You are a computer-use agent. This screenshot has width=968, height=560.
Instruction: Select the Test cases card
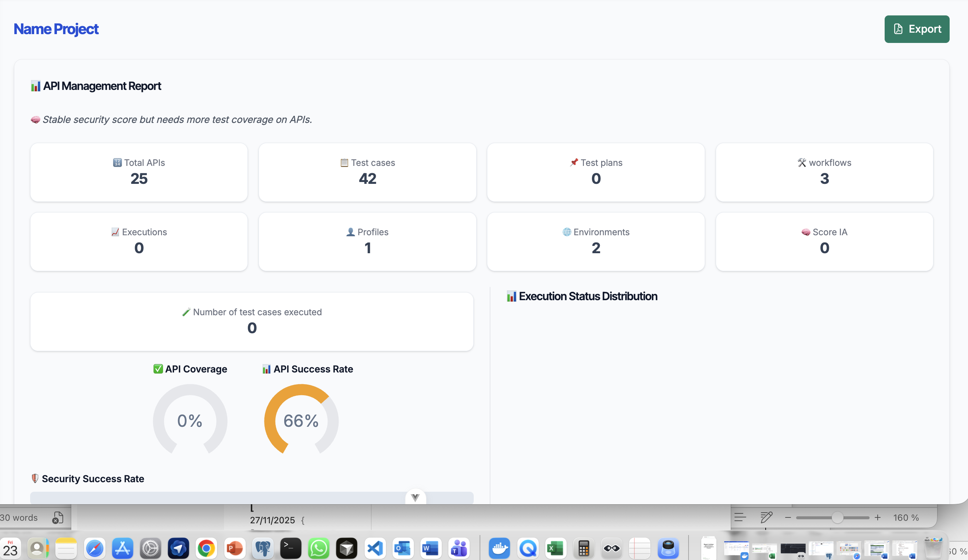[367, 172]
